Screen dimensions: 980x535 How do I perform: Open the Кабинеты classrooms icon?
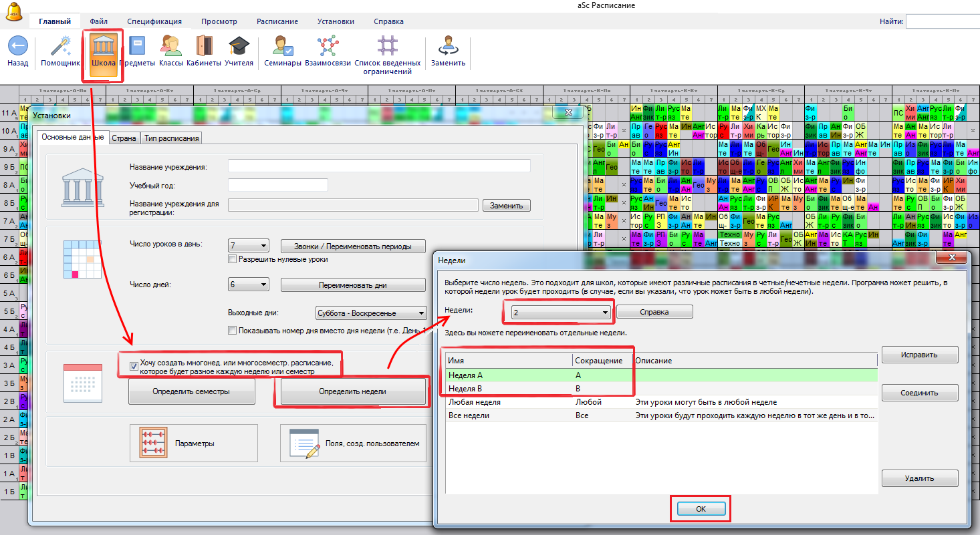coord(204,47)
